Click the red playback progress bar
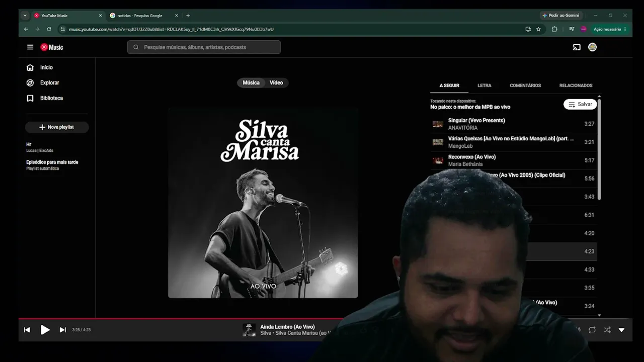 [181, 318]
